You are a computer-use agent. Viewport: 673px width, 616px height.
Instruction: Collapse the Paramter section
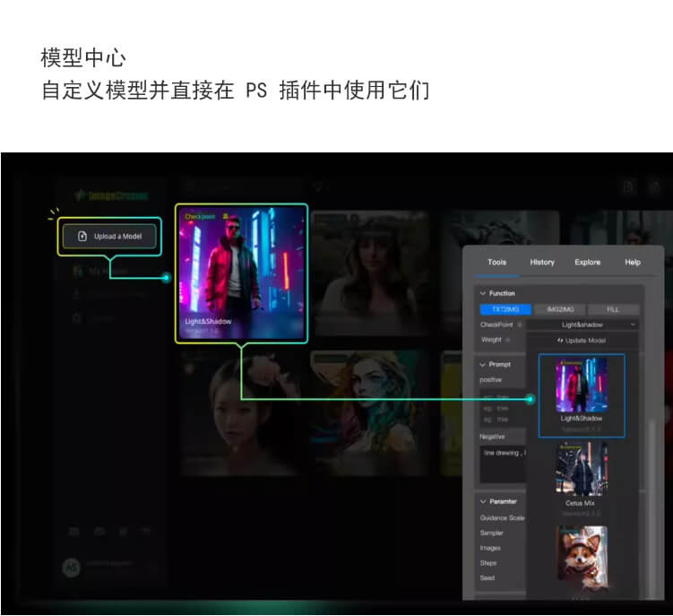(483, 502)
